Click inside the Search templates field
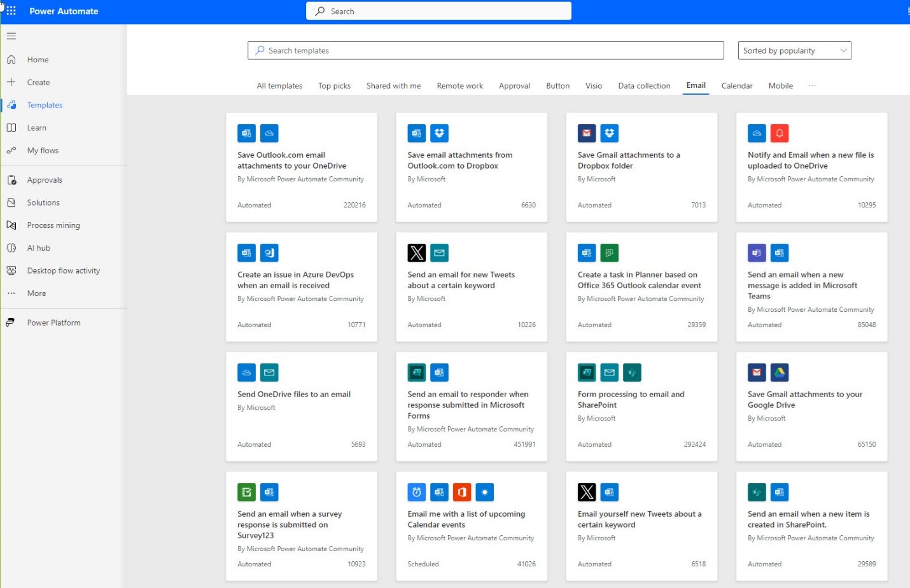Viewport: 910px width, 588px height. (486, 50)
